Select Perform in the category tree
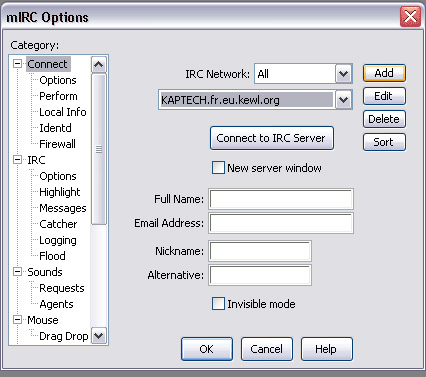This screenshot has height=377, width=426. tap(58, 96)
